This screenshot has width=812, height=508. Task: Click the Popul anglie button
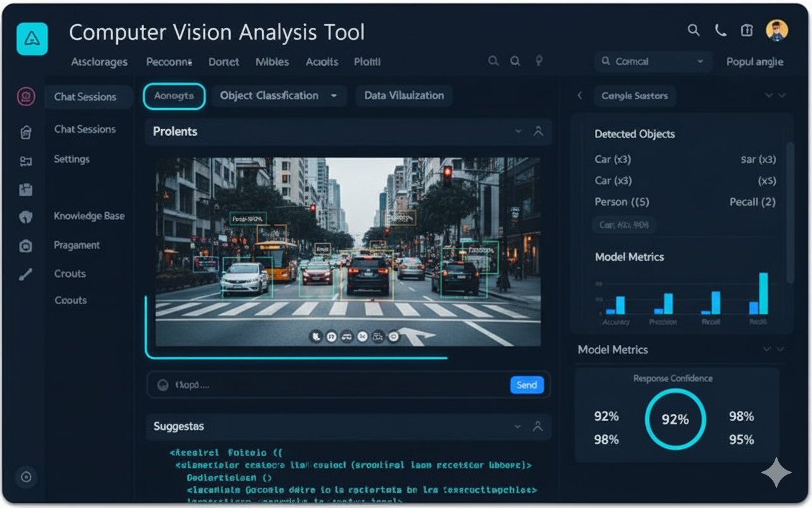[755, 62]
